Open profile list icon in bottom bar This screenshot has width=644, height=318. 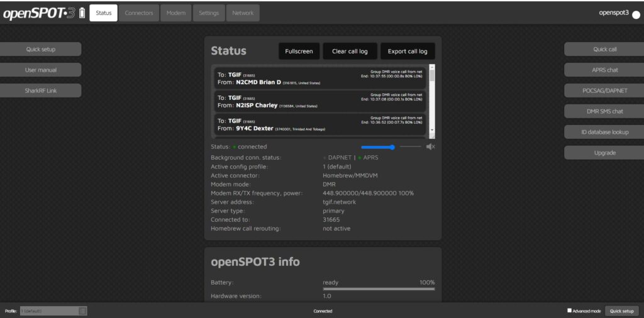click(82, 311)
